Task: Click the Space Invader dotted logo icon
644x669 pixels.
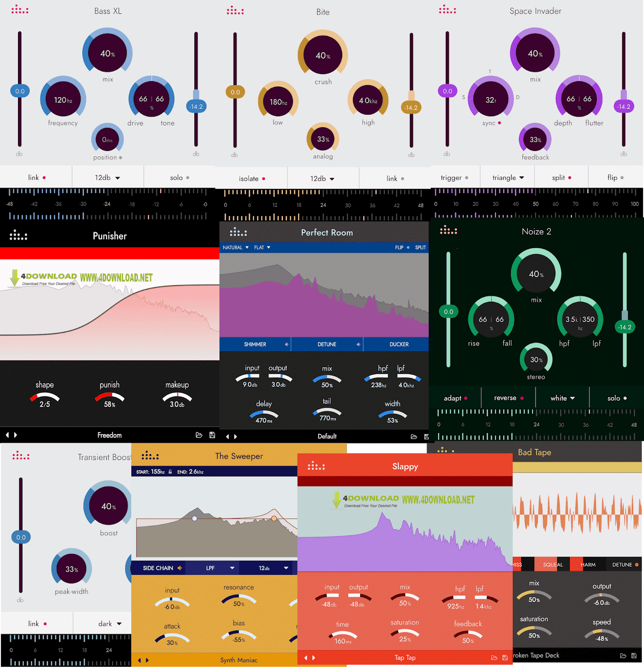Action: (x=448, y=10)
